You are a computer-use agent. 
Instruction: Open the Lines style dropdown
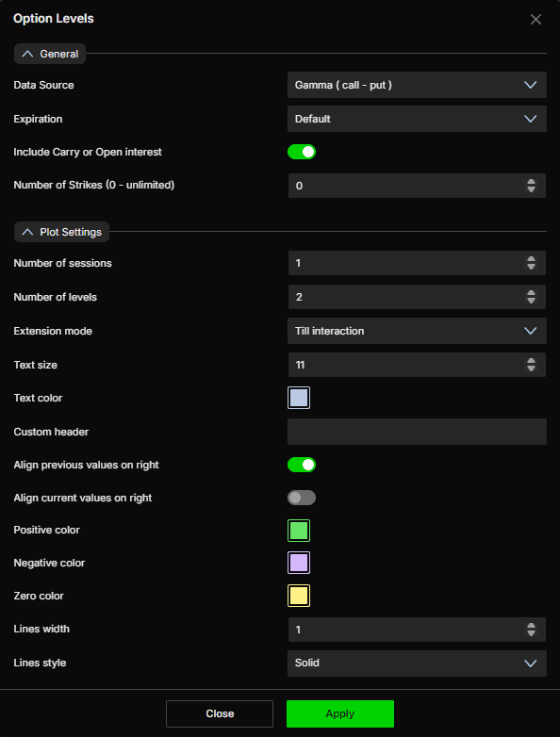[x=417, y=663]
